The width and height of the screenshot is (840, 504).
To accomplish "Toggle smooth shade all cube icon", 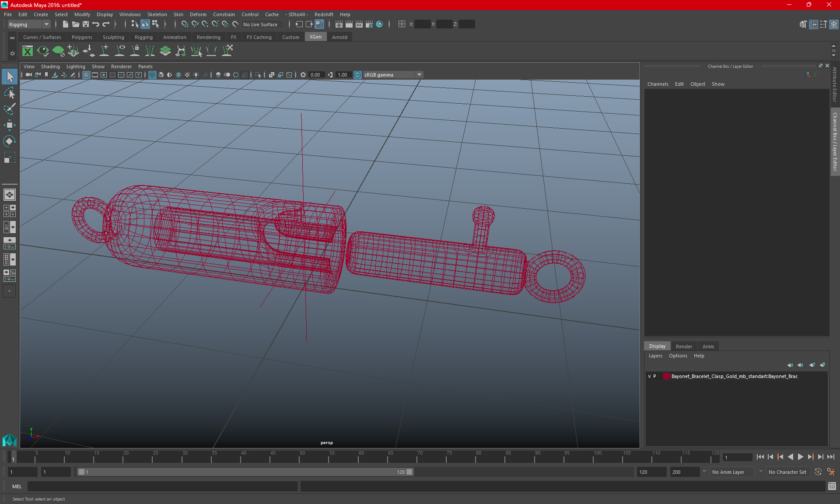I will [161, 75].
